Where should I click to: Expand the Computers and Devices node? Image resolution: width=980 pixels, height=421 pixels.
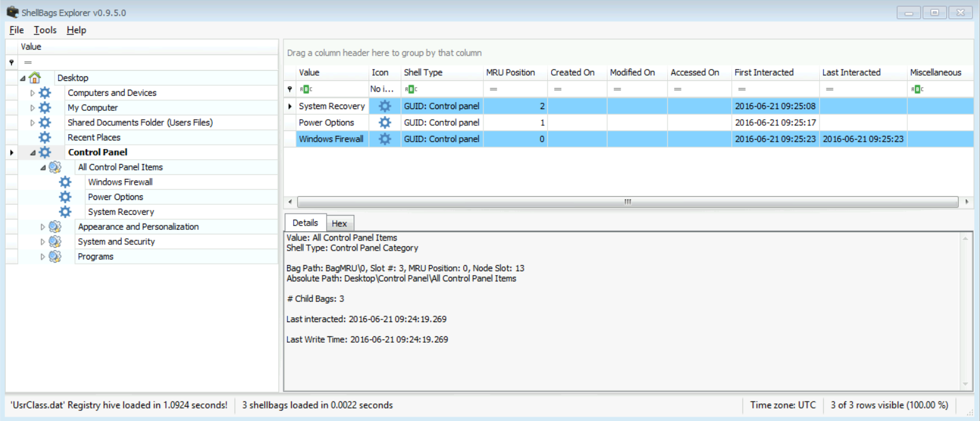click(x=33, y=93)
